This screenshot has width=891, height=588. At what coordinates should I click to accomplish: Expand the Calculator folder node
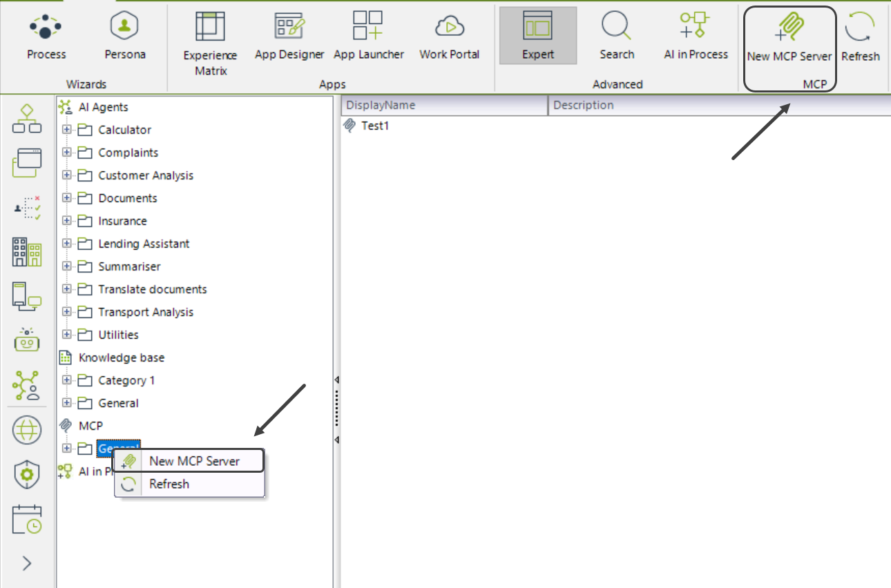pyautogui.click(x=67, y=130)
